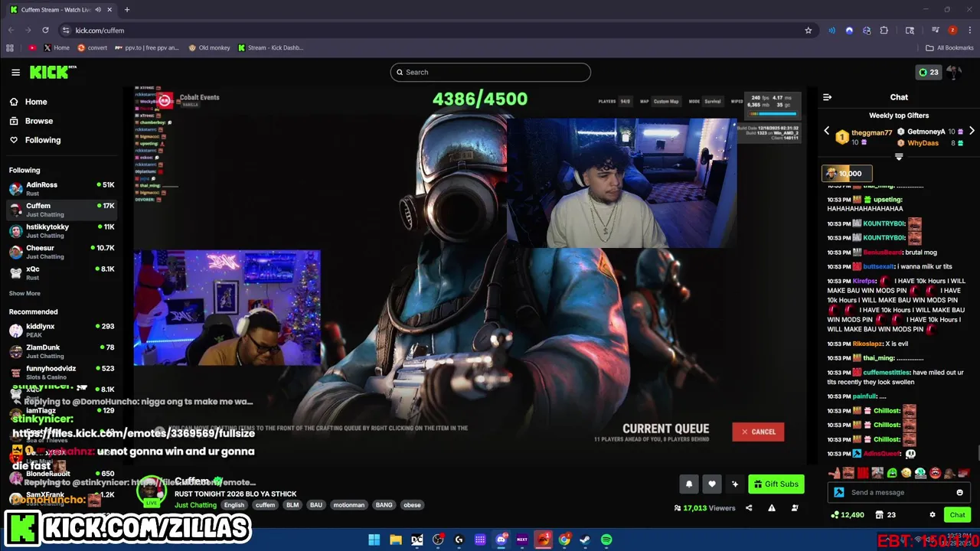Show previous weekly top gifters
Viewport: 980px width, 551px height.
(826, 131)
